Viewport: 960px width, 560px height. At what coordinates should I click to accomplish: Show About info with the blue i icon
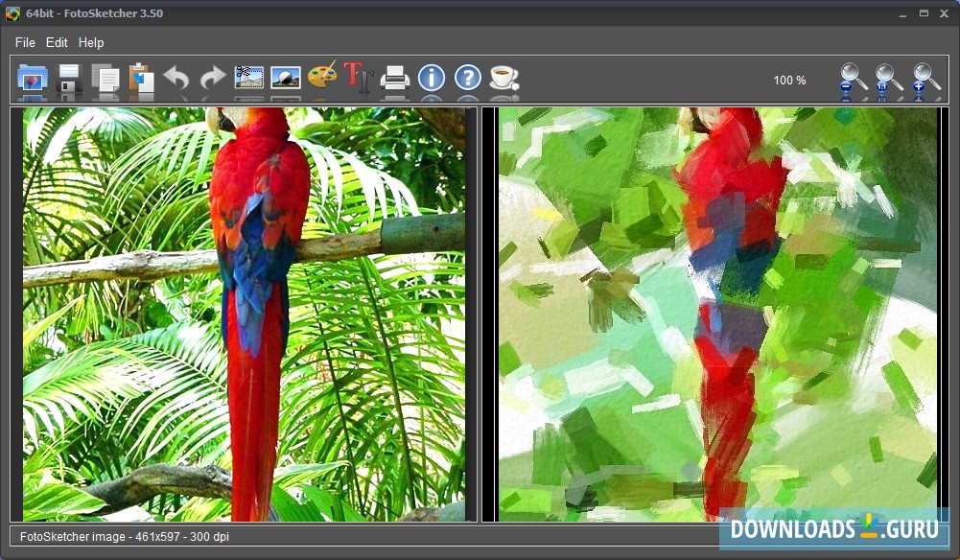(x=432, y=78)
